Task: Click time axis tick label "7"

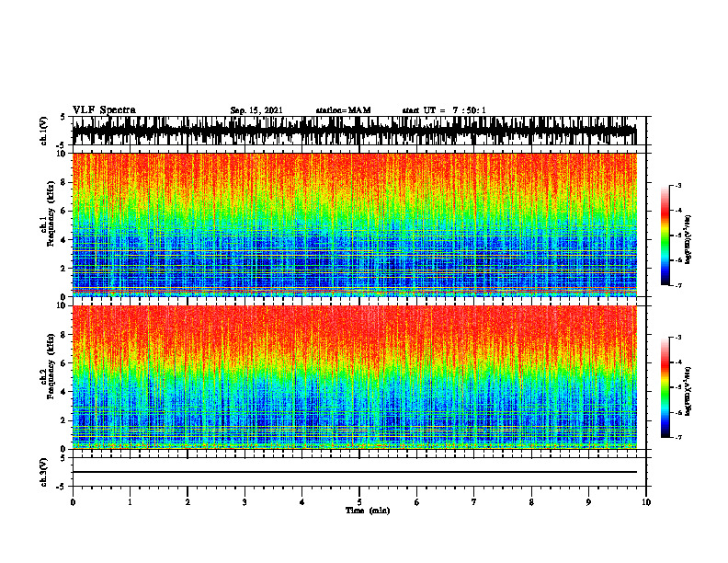Action: [x=474, y=502]
